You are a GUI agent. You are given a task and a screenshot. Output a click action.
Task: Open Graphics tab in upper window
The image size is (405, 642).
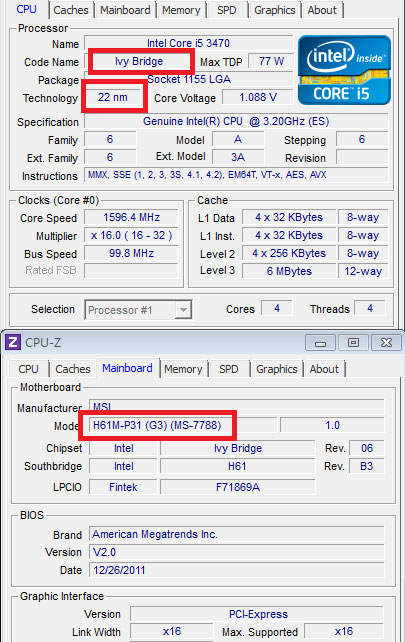tap(275, 10)
